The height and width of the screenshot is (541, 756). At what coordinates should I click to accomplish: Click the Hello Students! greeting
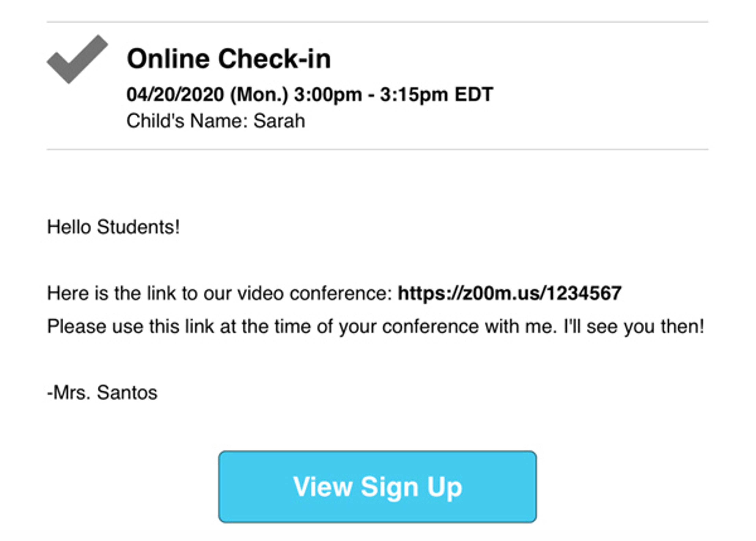[114, 227]
